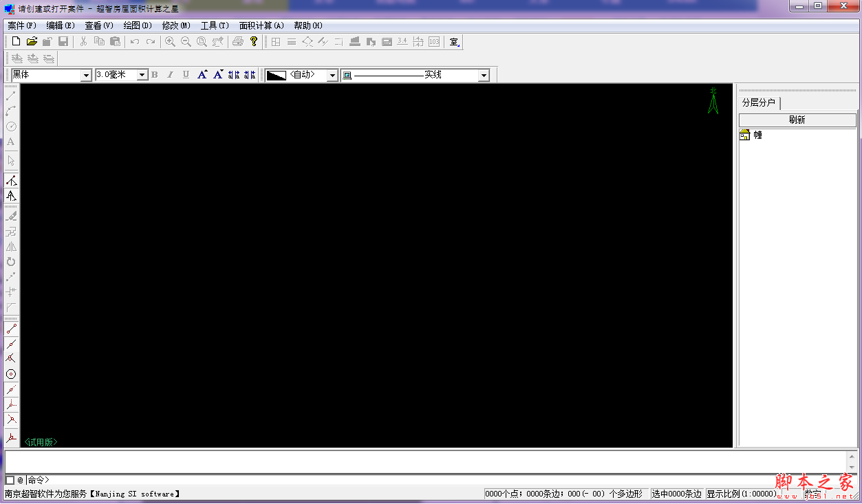Open the font size dropdown showing 3.0毫米

point(141,74)
